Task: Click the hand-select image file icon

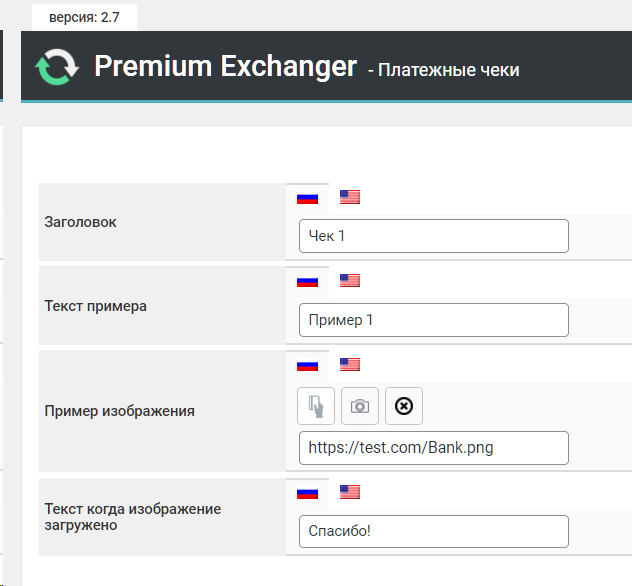Action: 316,406
